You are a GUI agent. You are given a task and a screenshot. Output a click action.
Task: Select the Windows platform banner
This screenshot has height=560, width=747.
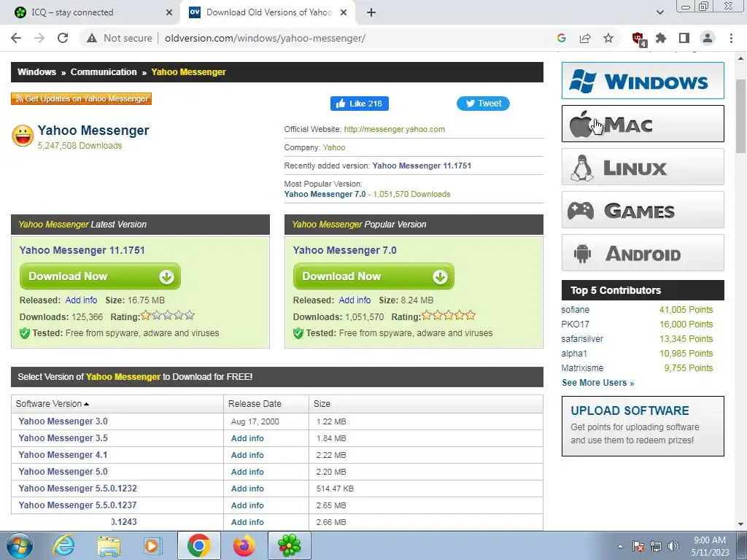(643, 80)
